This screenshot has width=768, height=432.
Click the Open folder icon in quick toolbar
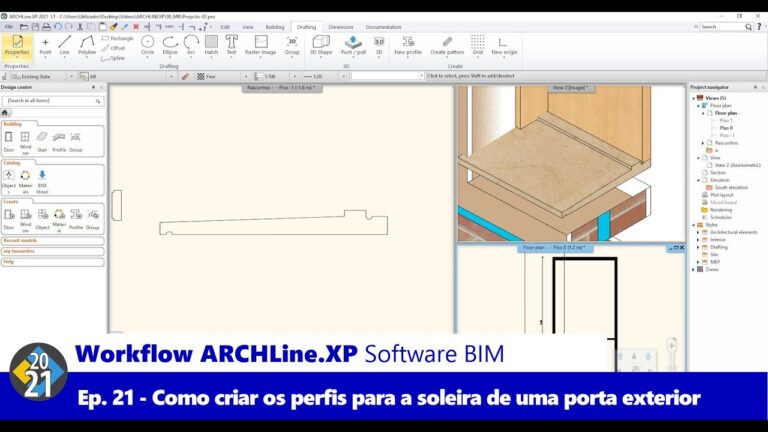click(x=24, y=27)
